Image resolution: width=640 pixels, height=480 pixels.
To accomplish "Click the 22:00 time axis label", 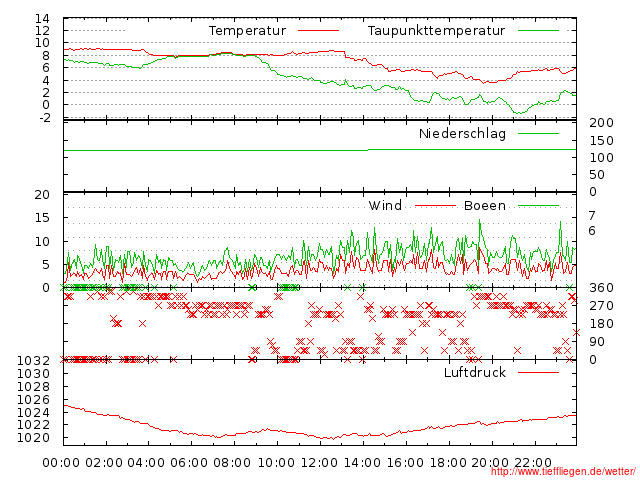I will [x=533, y=463].
